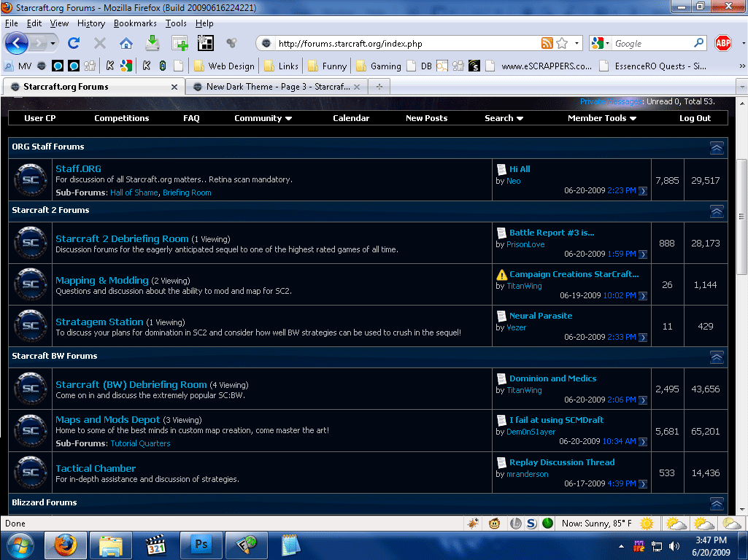
Task: Go to last post in Dominion and Medics
Action: [x=643, y=400]
